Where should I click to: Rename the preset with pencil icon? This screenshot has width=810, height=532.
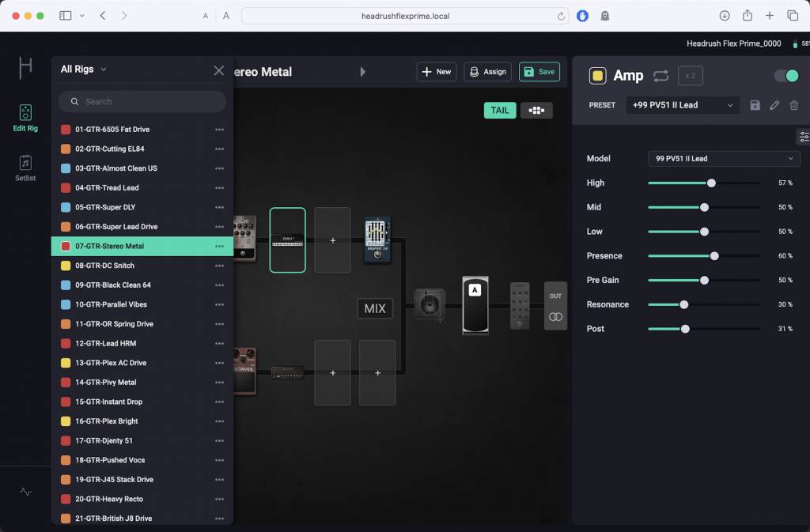[774, 105]
